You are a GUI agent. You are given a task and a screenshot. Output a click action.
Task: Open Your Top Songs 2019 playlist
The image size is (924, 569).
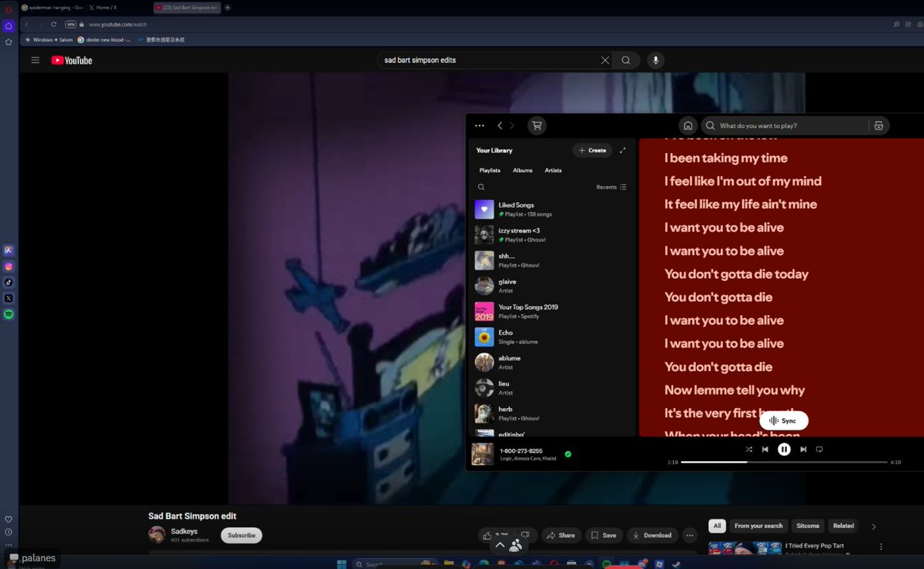(x=552, y=311)
